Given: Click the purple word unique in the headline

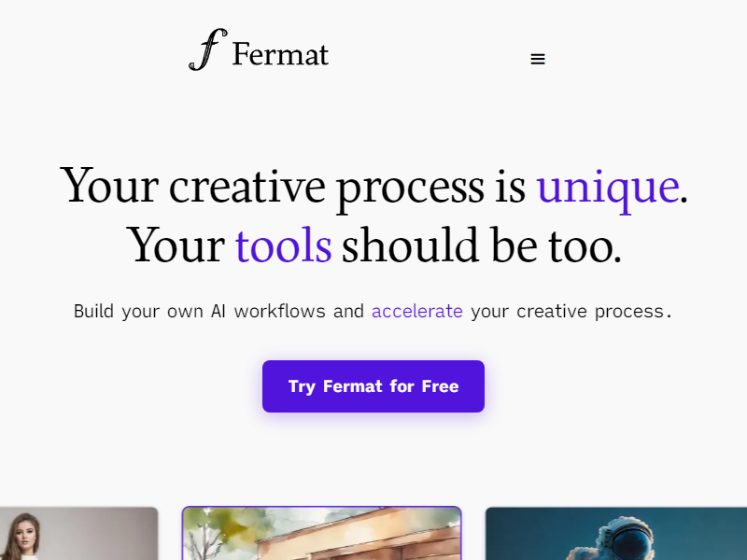Looking at the screenshot, I should tap(608, 188).
